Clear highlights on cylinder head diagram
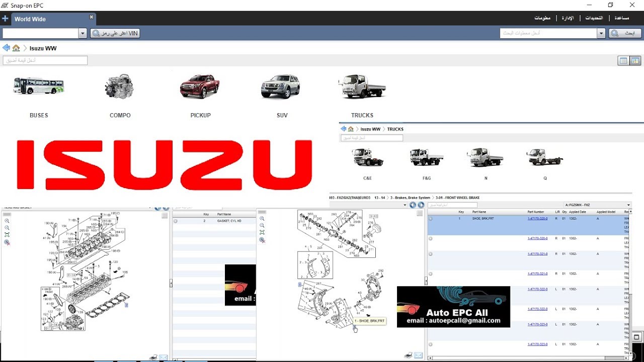644x362 pixels. [x=7, y=242]
